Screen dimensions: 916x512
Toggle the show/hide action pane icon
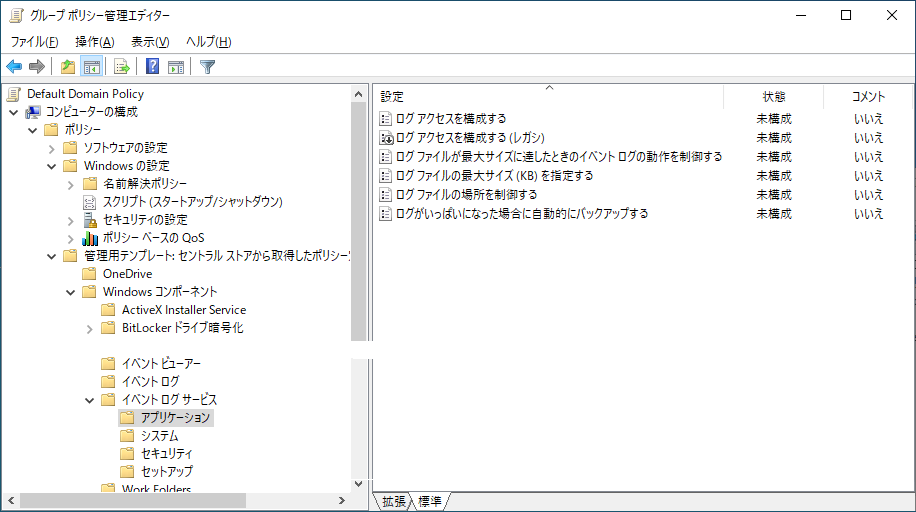pos(176,67)
